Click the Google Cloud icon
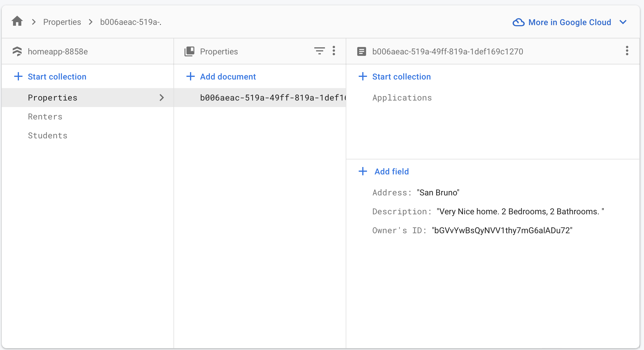This screenshot has height=350, width=644. click(x=519, y=22)
